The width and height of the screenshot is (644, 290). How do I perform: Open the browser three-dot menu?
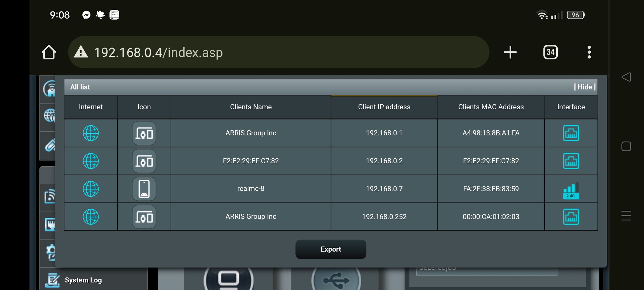tap(589, 52)
